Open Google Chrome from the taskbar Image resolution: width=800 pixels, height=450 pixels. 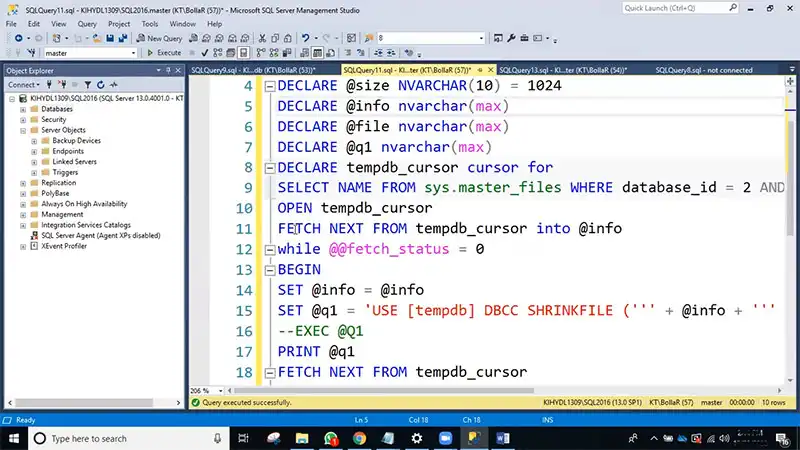pos(359,438)
